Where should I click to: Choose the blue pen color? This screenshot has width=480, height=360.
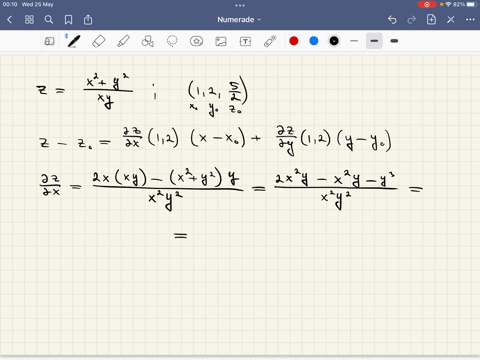click(x=314, y=41)
